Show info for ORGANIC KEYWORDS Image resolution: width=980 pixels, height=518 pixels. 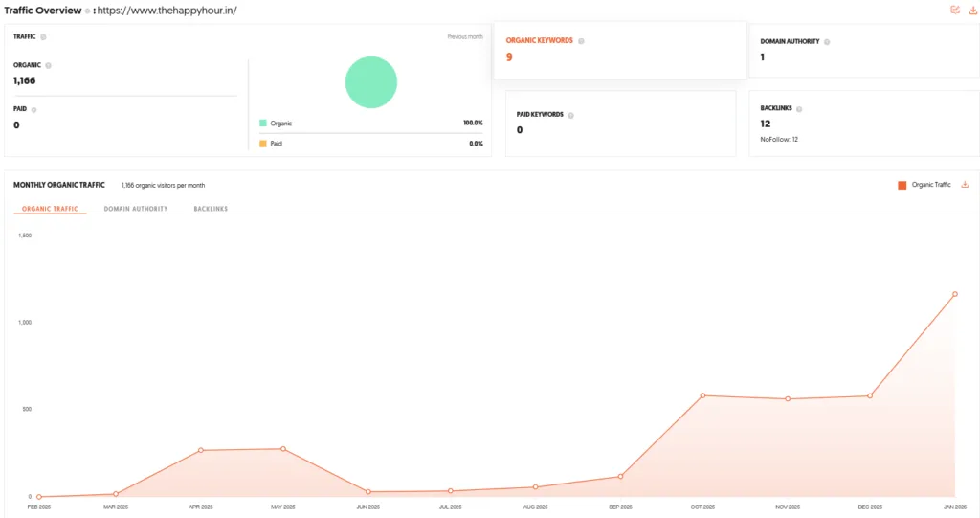(581, 41)
